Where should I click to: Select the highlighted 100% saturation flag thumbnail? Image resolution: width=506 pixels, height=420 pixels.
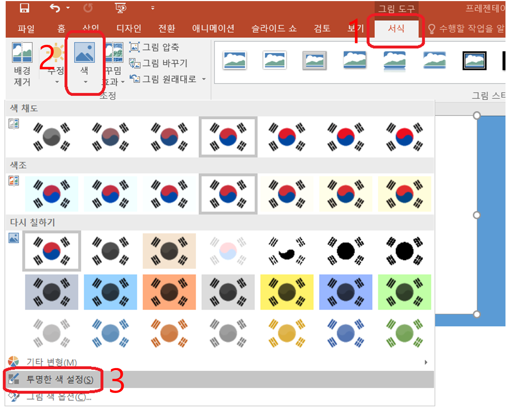tap(228, 137)
